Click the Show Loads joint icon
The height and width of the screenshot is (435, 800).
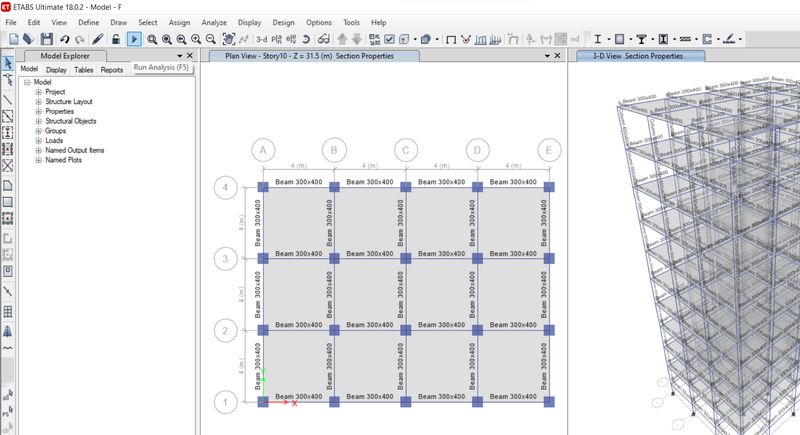click(x=466, y=39)
